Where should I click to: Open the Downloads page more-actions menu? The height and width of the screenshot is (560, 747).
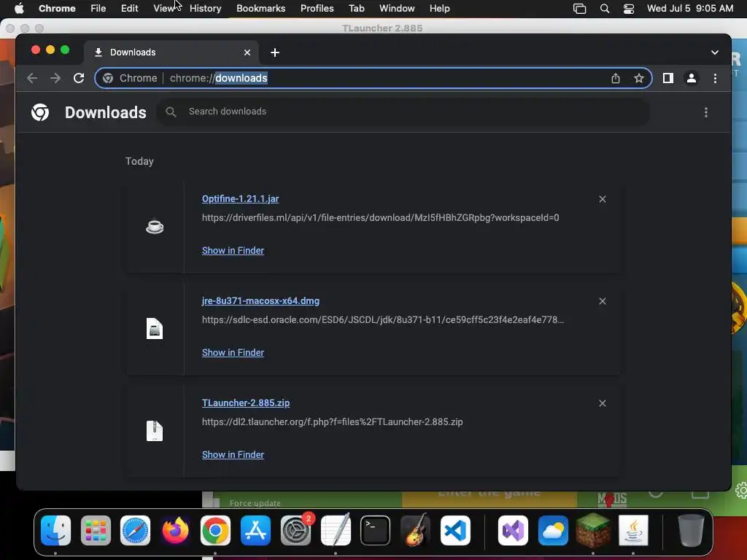click(705, 112)
